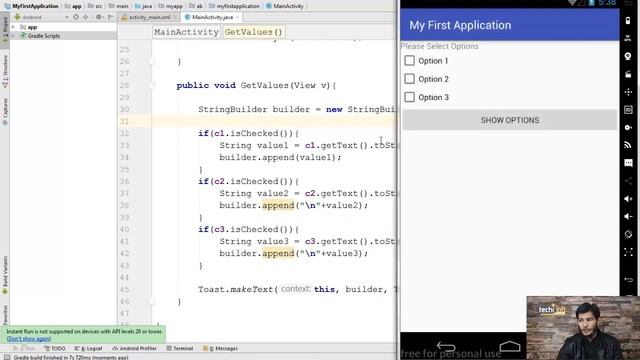This screenshot has width=640, height=360.
Task: Click MyFirstApplication in navigation bar
Action: coord(31,6)
